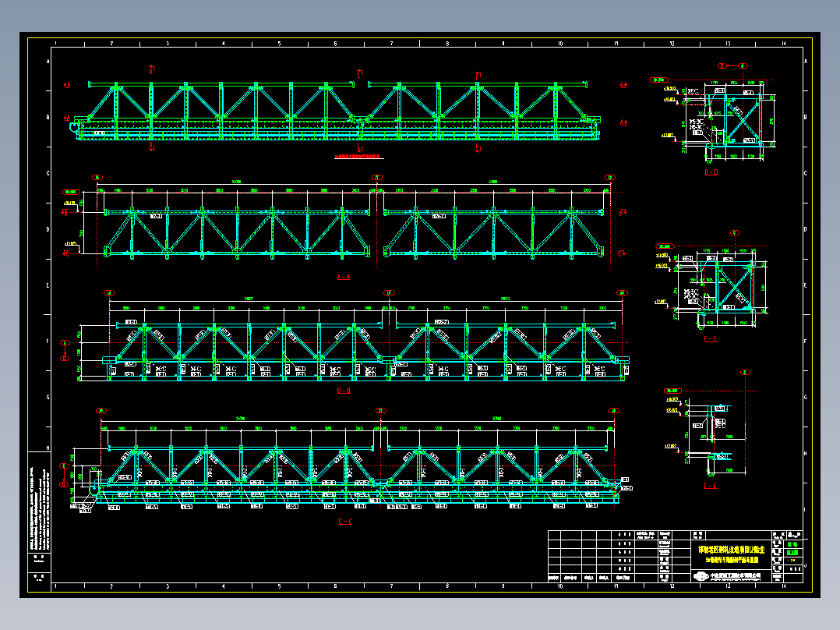Click the company logo in the title block
The height and width of the screenshot is (630, 840).
pyautogui.click(x=701, y=576)
